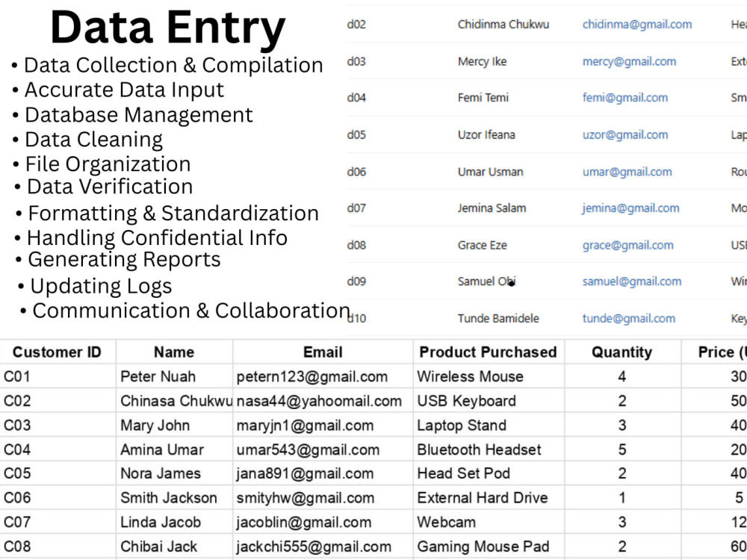This screenshot has height=560, width=747.
Task: Select the name Tunde Bamidele
Action: coord(498,319)
